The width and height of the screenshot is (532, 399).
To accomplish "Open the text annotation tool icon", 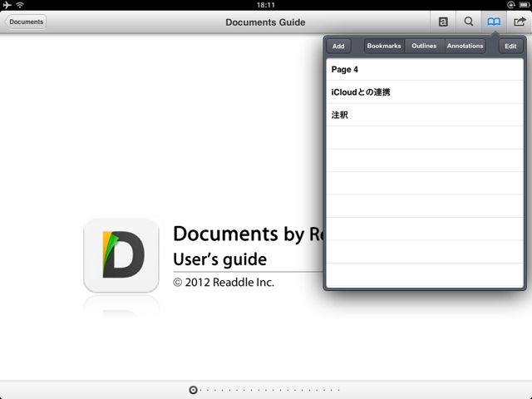I will point(443,22).
